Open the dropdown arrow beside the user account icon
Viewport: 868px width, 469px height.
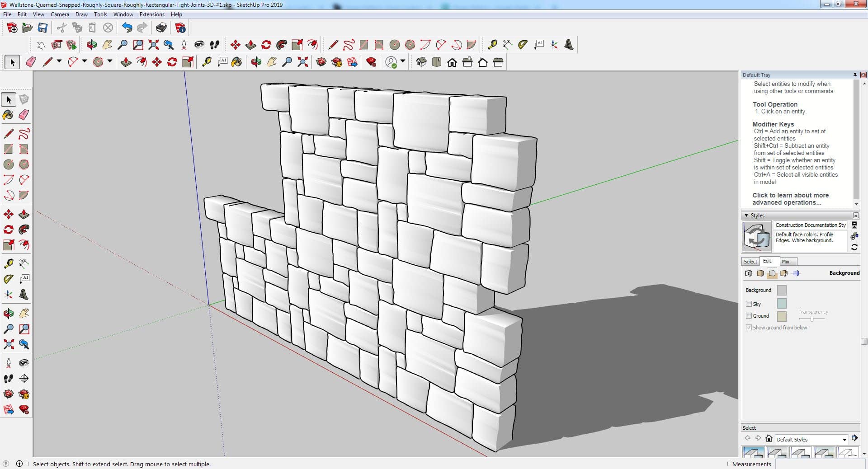coord(402,61)
